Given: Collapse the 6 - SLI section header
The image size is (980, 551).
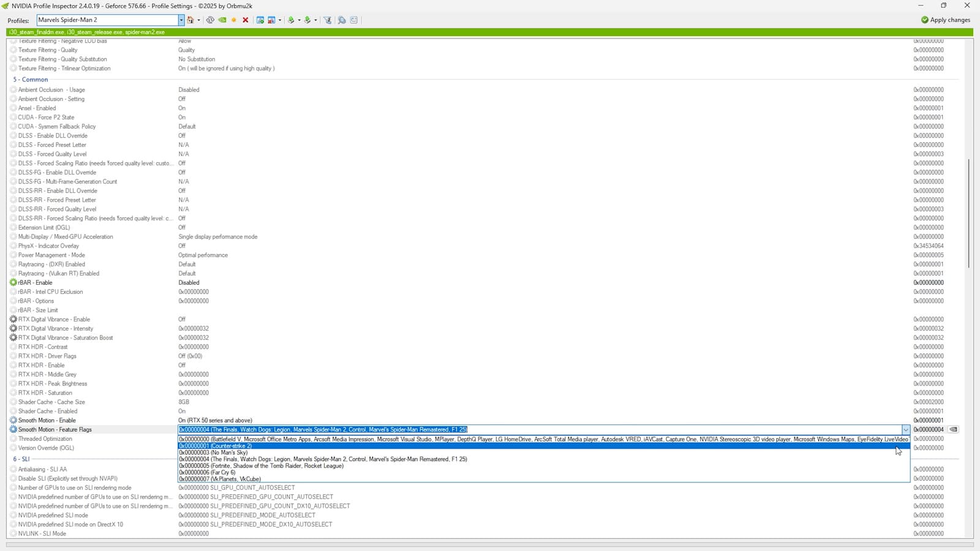Looking at the screenshot, I should tap(21, 459).
